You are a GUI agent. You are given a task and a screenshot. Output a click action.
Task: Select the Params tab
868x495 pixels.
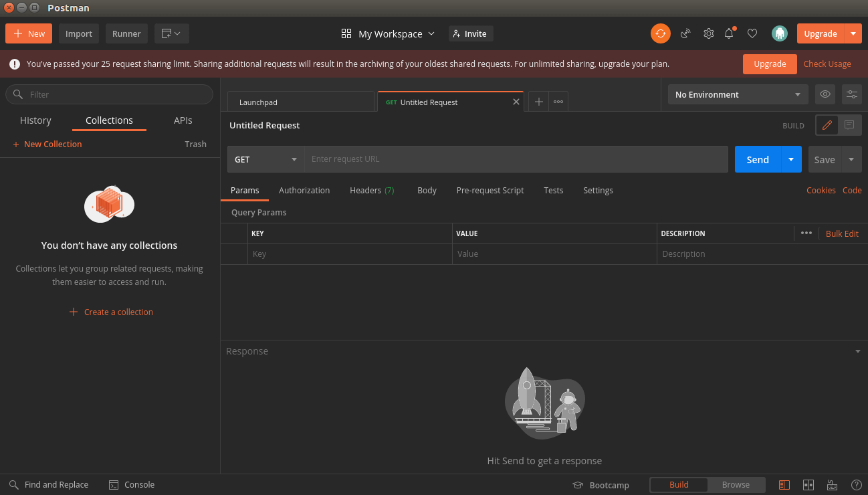245,190
